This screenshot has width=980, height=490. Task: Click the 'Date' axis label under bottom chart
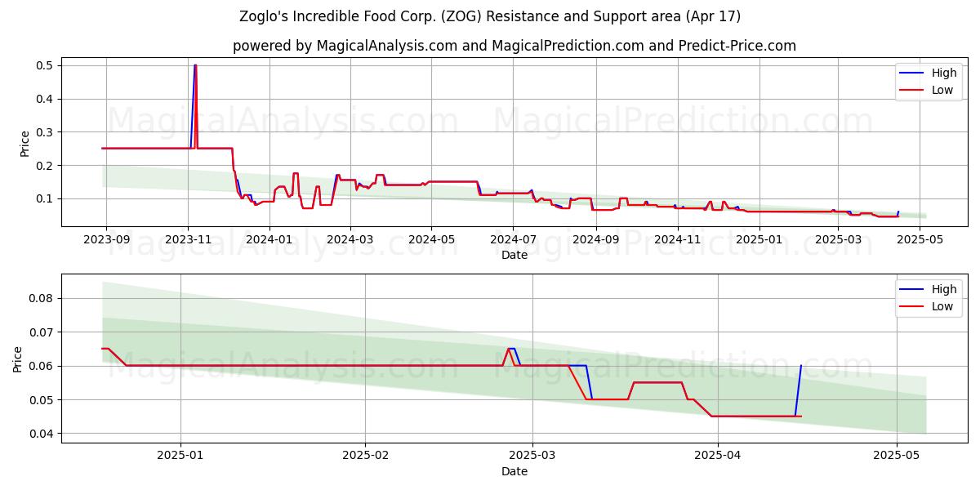coord(514,471)
